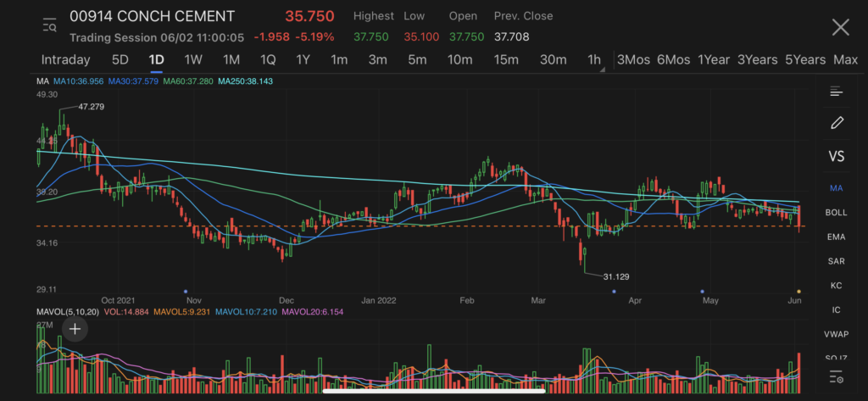The image size is (868, 401).
Task: Click the MA250:38.143 legend value
Action: pos(245,81)
